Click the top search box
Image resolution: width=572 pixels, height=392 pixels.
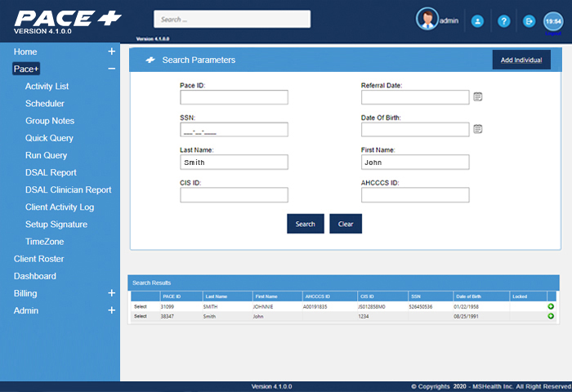[232, 19]
